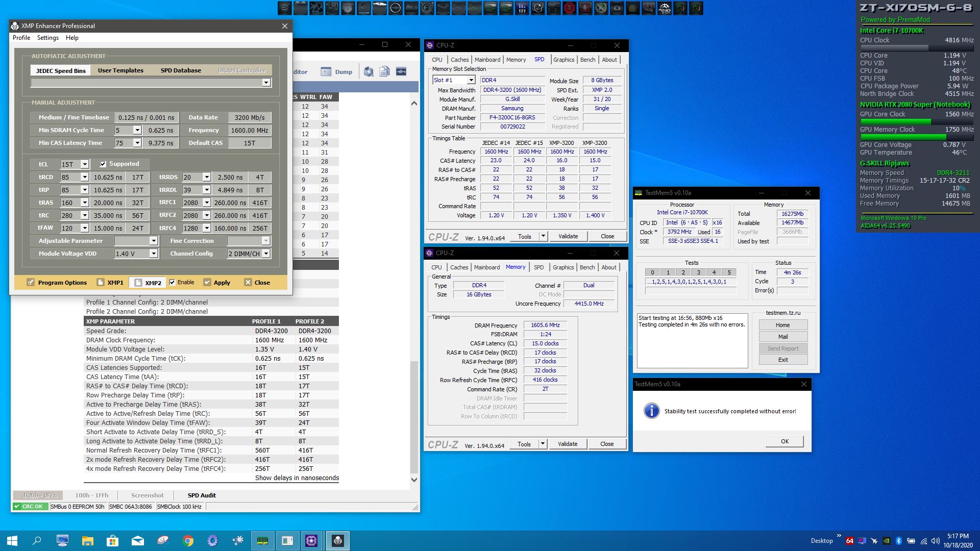Toggle the Enable checkbox

(173, 282)
